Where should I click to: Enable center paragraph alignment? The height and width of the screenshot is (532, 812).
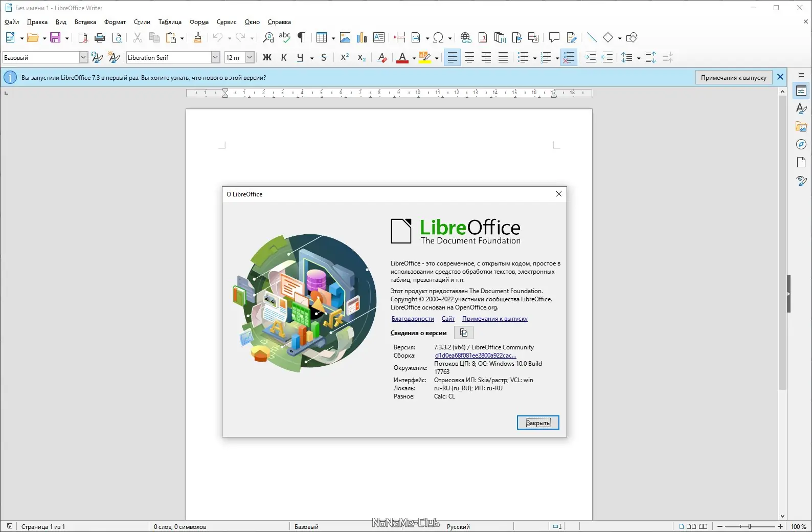469,58
